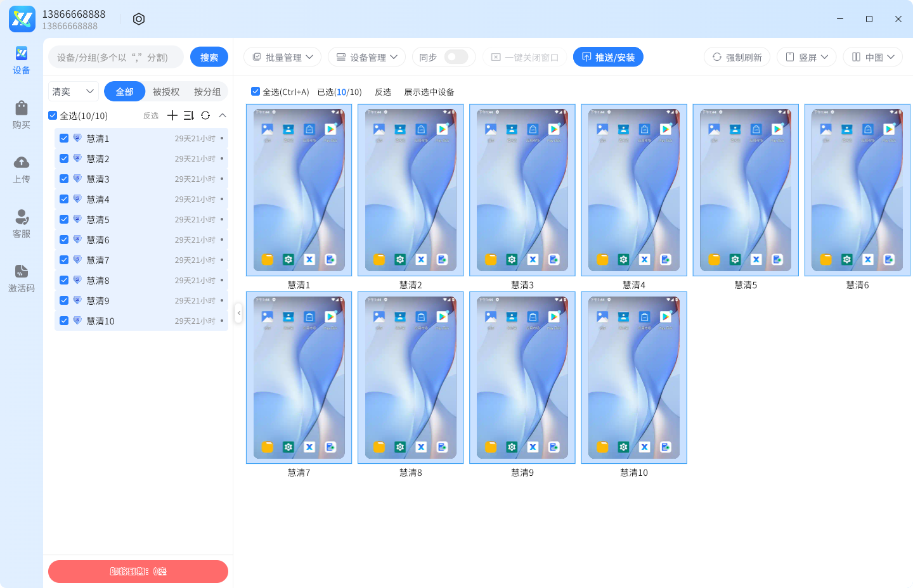The width and height of the screenshot is (913, 588).
Task: Open the 购买 shopping bag section
Action: [22, 115]
